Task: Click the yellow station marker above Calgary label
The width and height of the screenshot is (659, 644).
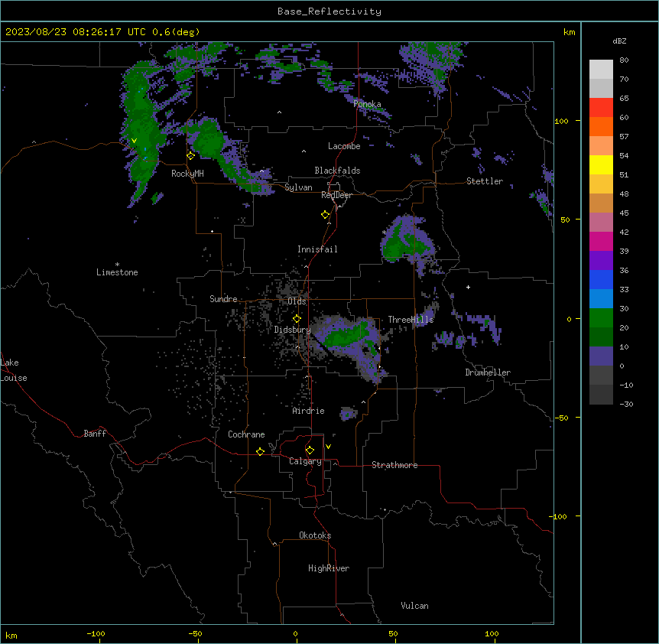Action: coord(310,450)
